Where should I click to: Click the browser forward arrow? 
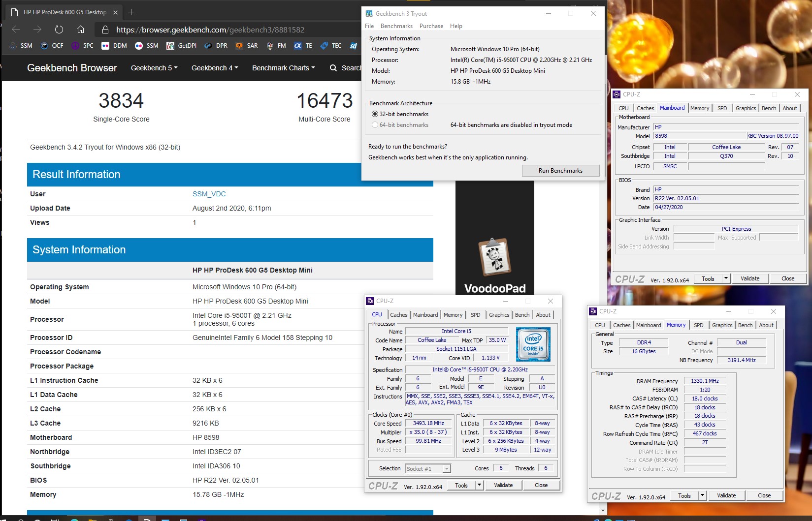pos(37,30)
